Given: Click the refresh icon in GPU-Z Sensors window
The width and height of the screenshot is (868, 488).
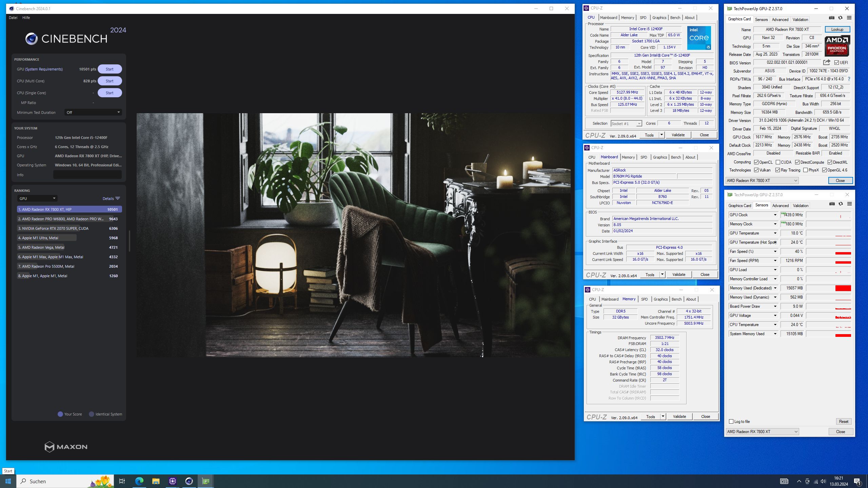Looking at the screenshot, I should (841, 204).
